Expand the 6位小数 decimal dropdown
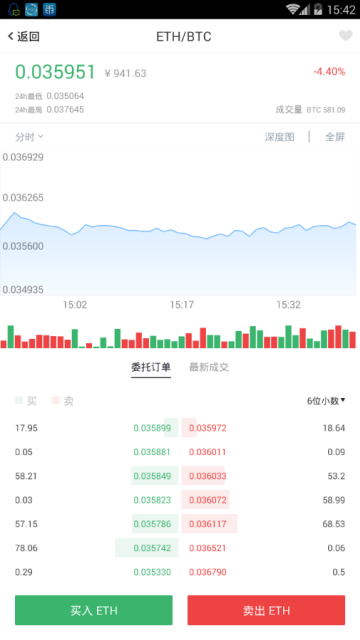The width and height of the screenshot is (360, 640). (x=326, y=401)
